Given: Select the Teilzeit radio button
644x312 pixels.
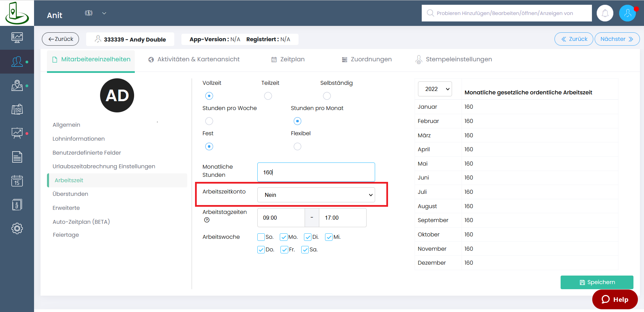Looking at the screenshot, I should point(268,96).
